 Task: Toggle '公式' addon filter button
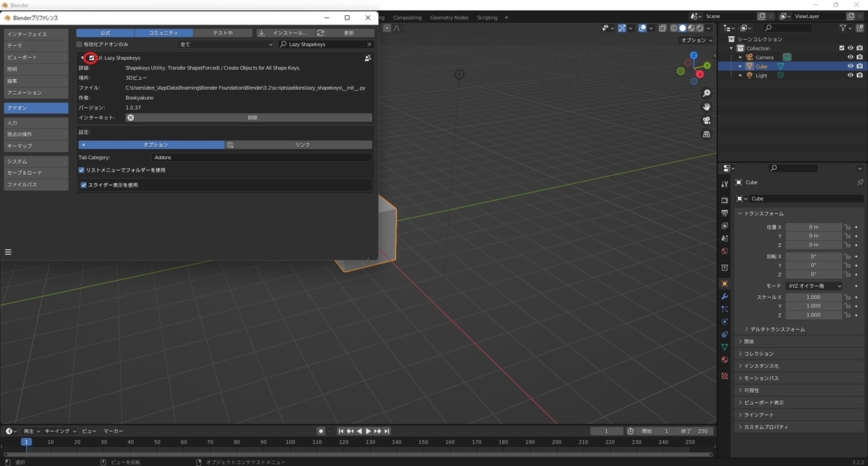pos(105,33)
